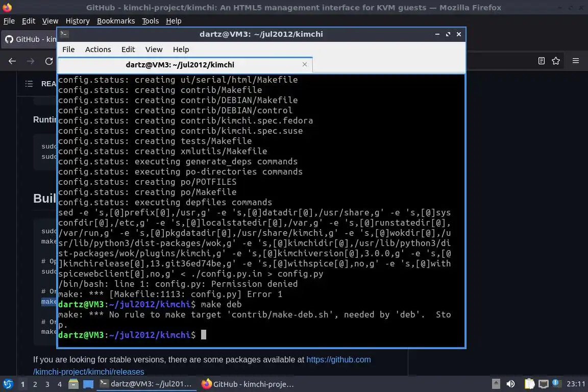Switch to workspace 1
This screenshot has width=588, height=392.
pos(22,384)
